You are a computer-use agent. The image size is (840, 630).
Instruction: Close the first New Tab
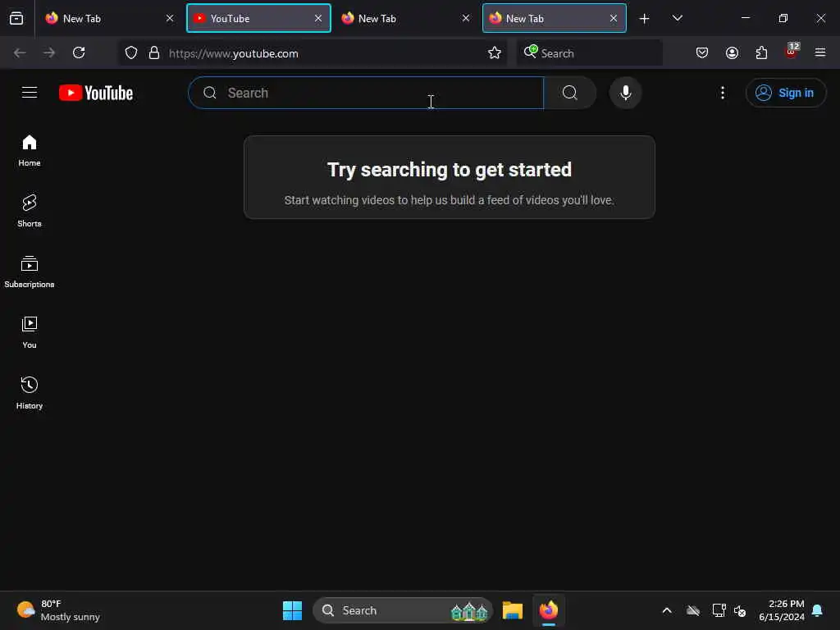(x=170, y=18)
